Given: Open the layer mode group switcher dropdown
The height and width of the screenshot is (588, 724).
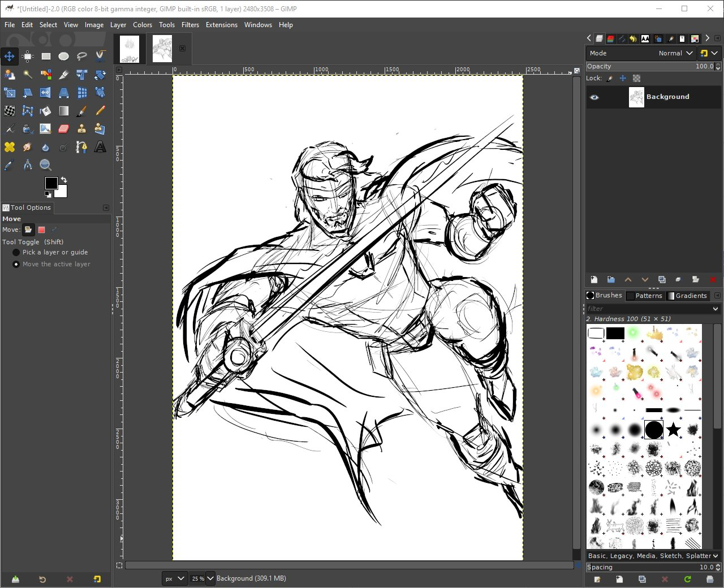Looking at the screenshot, I should [709, 53].
